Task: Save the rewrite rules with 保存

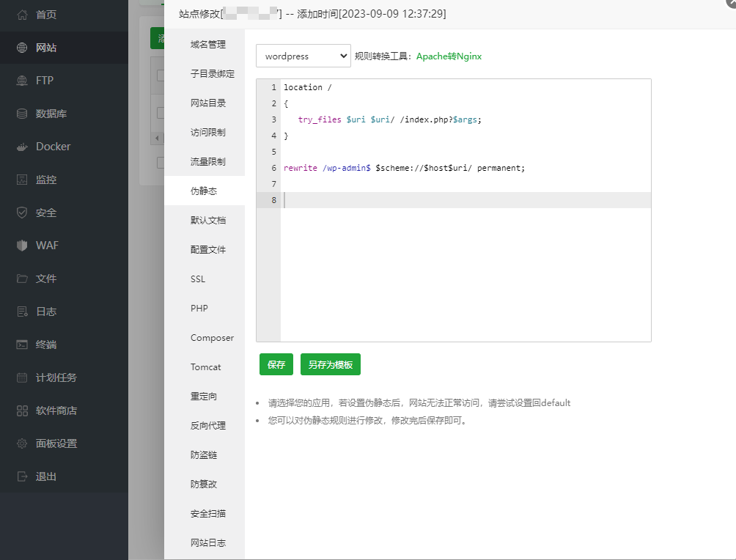Action: 276,364
